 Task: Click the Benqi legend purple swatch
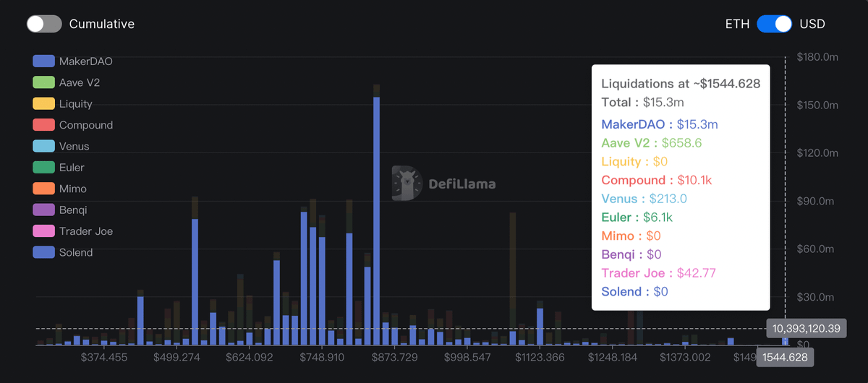[x=44, y=210]
